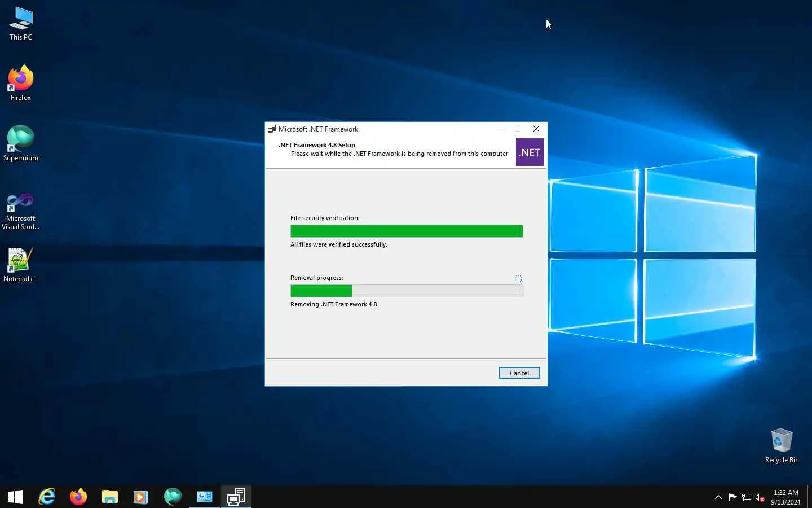Click the purple .NET logo in the dialog
This screenshot has width=812, height=508.
tap(529, 152)
